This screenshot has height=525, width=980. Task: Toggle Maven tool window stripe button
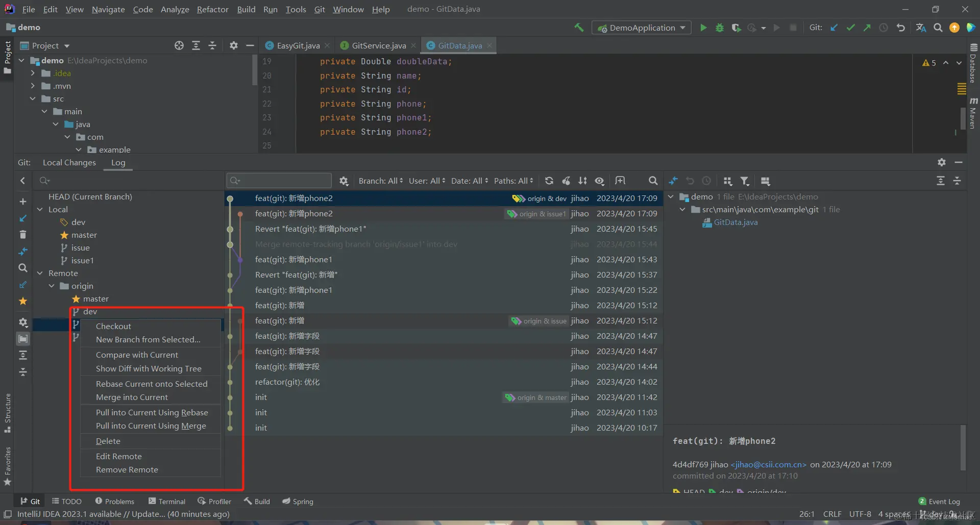[x=973, y=113]
